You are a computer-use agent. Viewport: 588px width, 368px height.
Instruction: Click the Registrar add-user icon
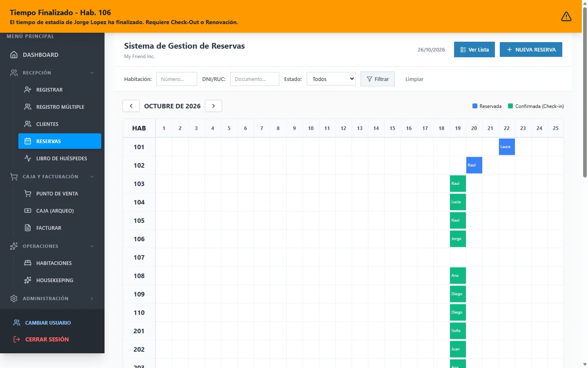tap(28, 90)
